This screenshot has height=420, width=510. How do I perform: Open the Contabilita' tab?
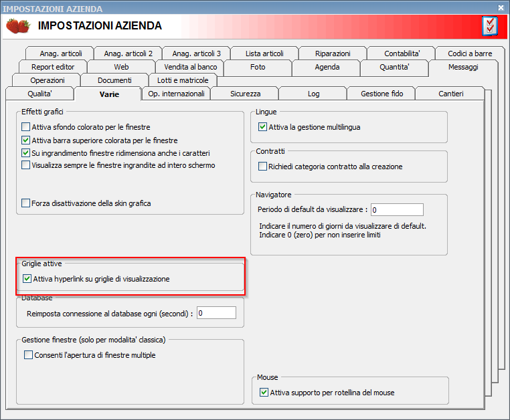[x=402, y=54]
